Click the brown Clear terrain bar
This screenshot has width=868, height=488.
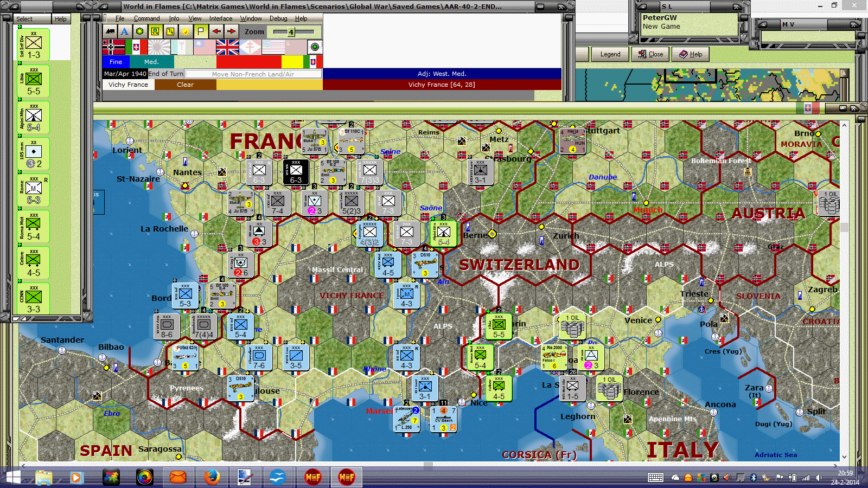tap(185, 85)
